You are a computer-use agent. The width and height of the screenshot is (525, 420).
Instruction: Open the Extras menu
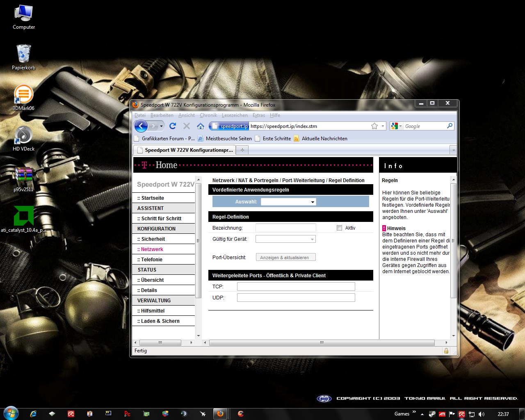258,115
